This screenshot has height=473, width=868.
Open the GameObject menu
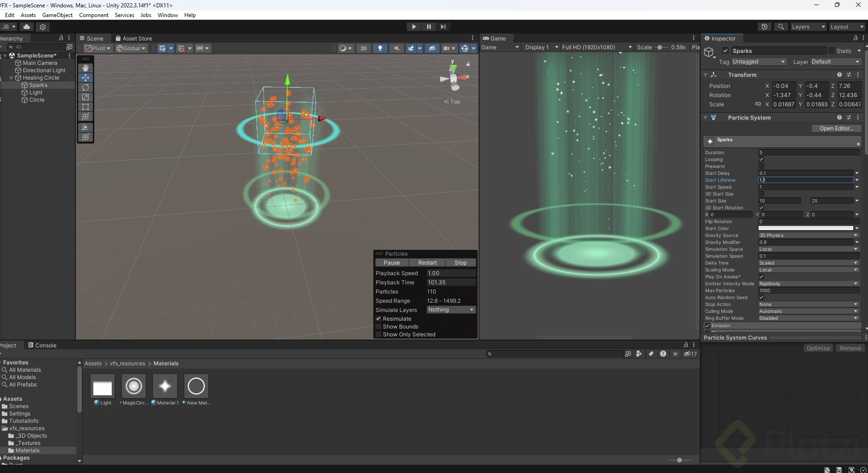point(57,15)
